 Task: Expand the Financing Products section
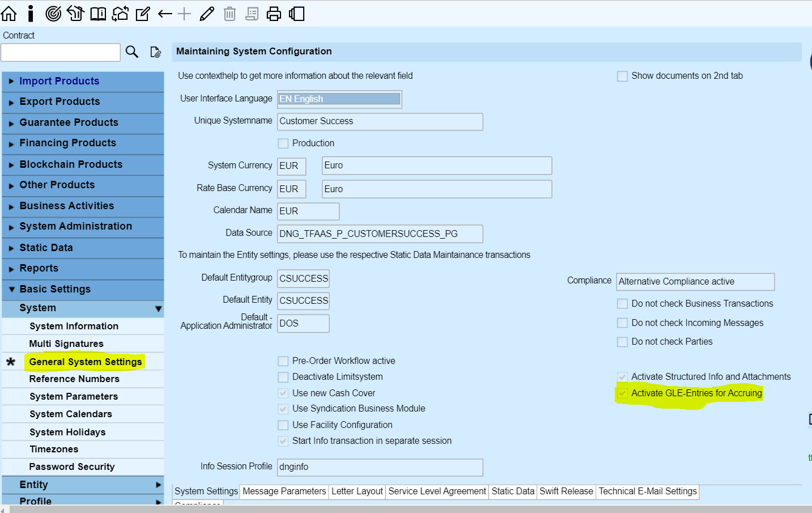click(x=83, y=143)
